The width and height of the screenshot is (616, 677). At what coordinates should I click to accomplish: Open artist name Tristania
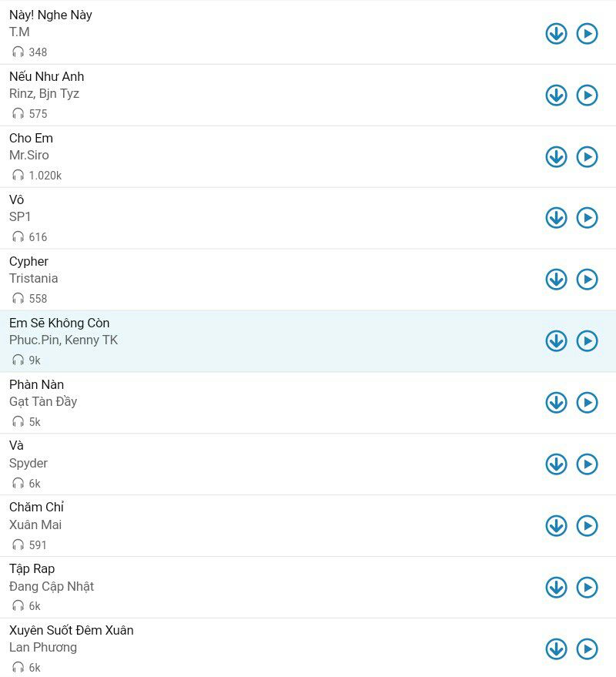coord(33,278)
